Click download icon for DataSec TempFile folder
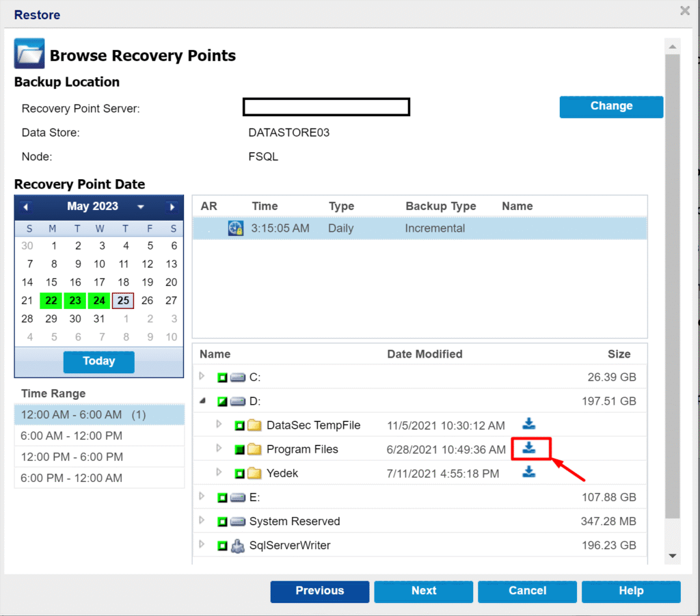700x616 pixels. tap(528, 425)
